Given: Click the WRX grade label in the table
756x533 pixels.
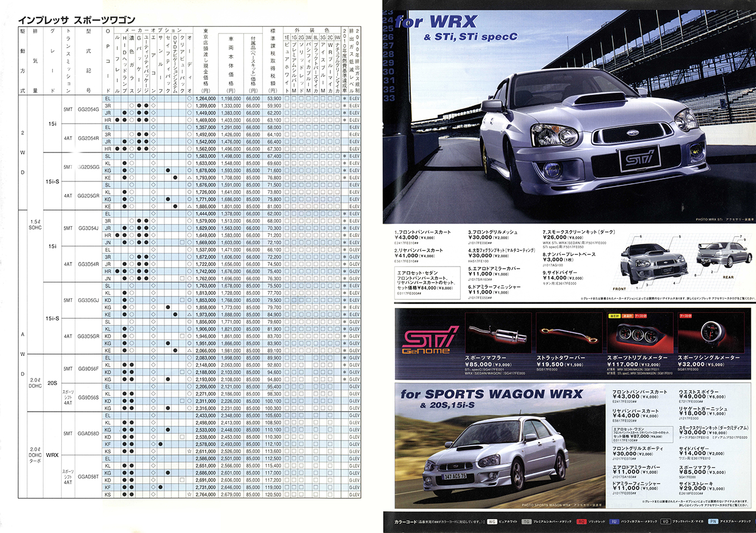Looking at the screenshot, I should pyautogui.click(x=52, y=455).
